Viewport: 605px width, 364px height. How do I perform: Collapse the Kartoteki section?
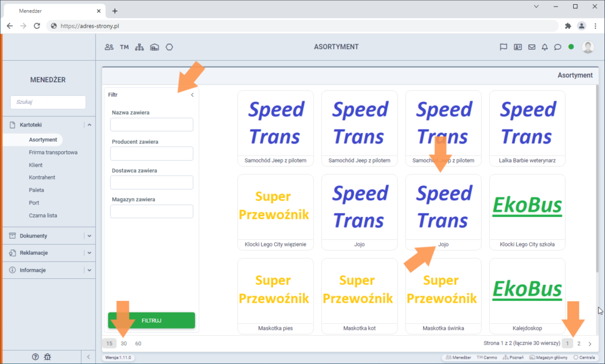tap(89, 125)
